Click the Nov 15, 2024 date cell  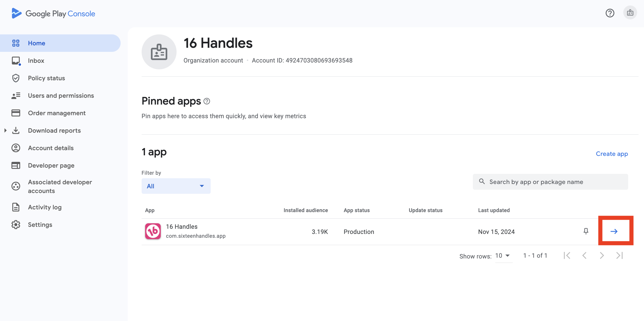tap(496, 232)
